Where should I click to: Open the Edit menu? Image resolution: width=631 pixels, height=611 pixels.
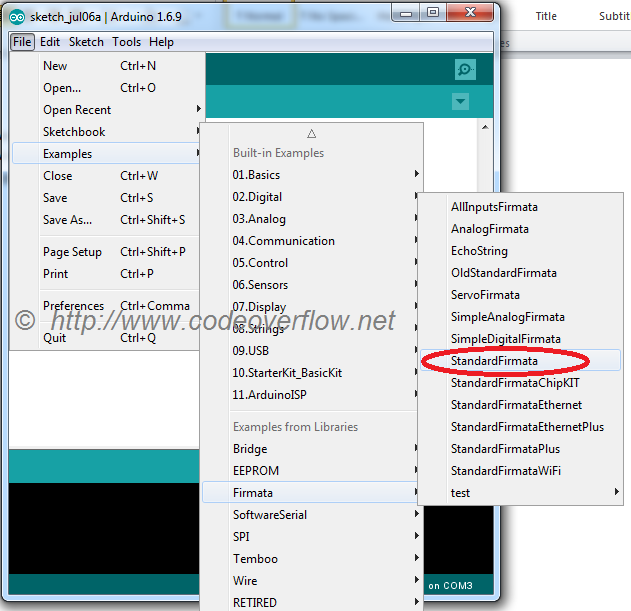[50, 42]
